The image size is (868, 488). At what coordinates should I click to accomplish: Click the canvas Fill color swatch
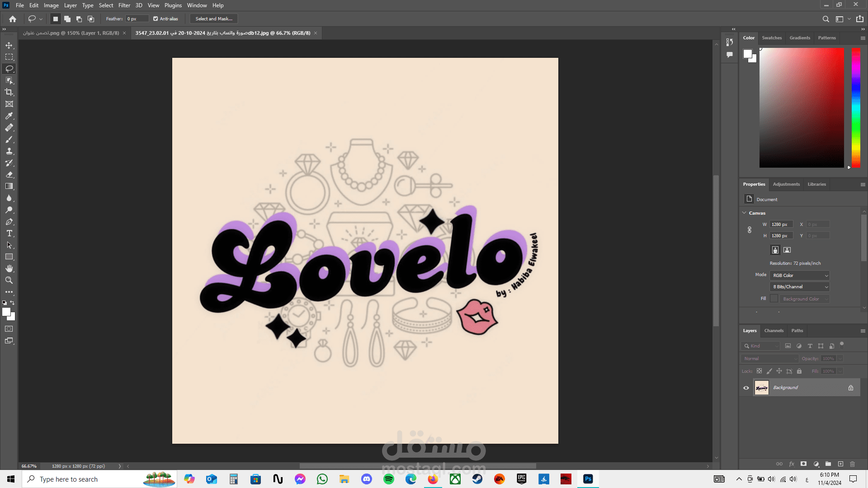774,299
